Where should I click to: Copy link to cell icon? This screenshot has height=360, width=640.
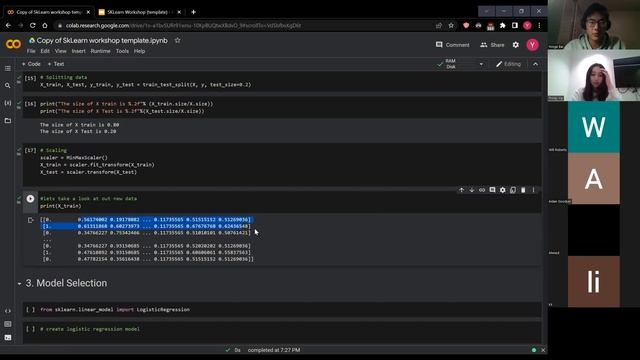tap(482, 190)
